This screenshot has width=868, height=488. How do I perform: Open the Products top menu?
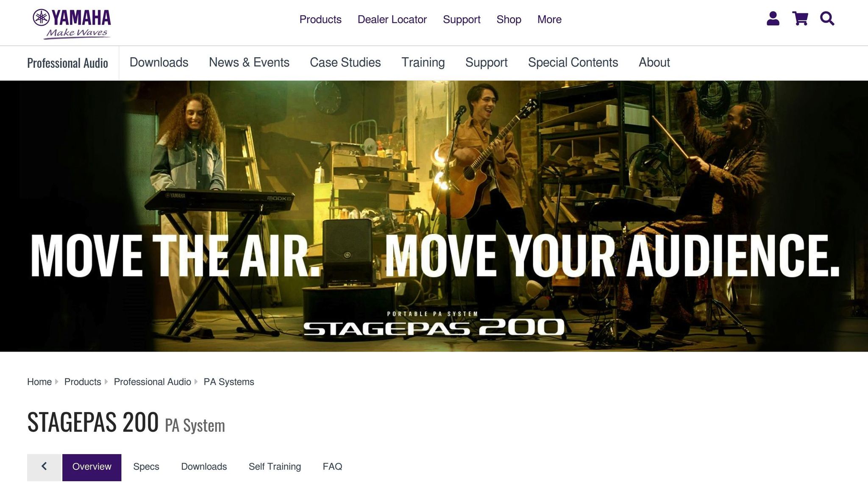coord(320,19)
